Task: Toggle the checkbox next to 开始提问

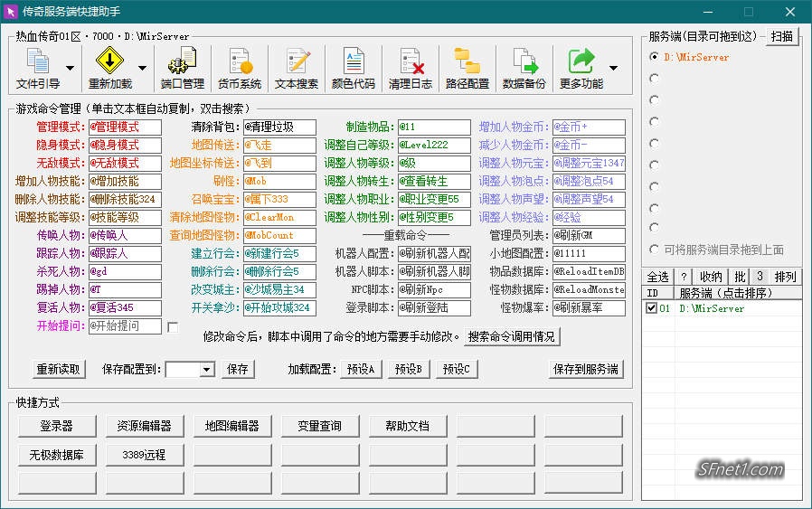Action: tap(173, 326)
